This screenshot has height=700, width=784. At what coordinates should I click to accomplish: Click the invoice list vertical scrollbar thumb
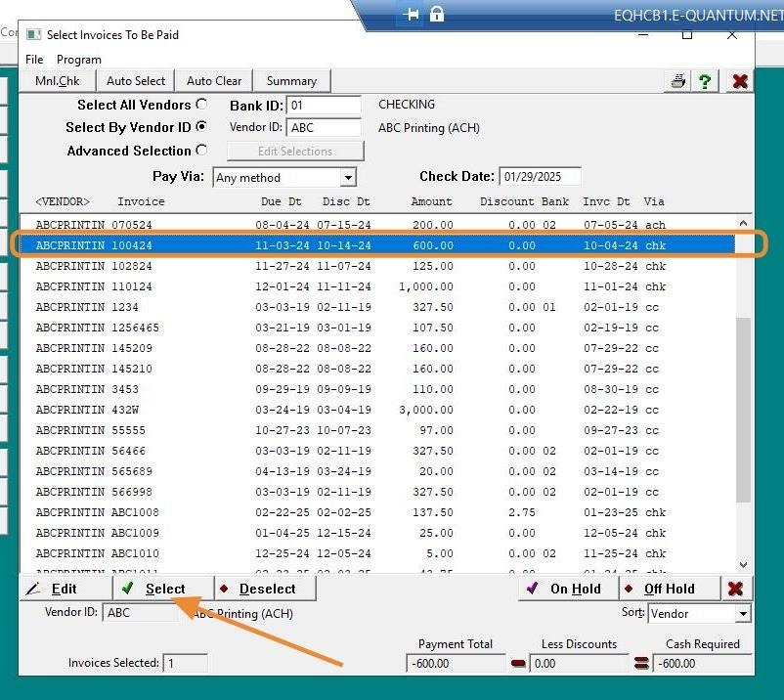(x=743, y=410)
